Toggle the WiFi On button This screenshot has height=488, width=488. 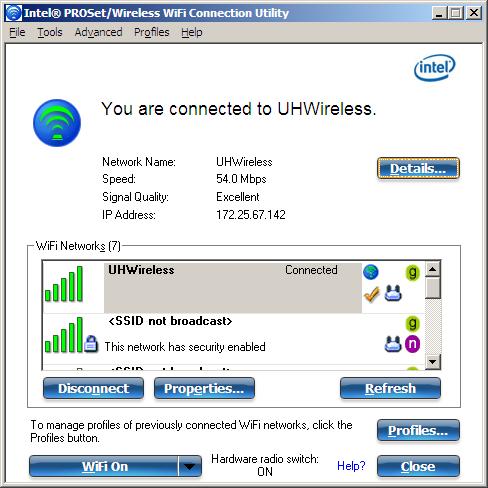coord(104,466)
